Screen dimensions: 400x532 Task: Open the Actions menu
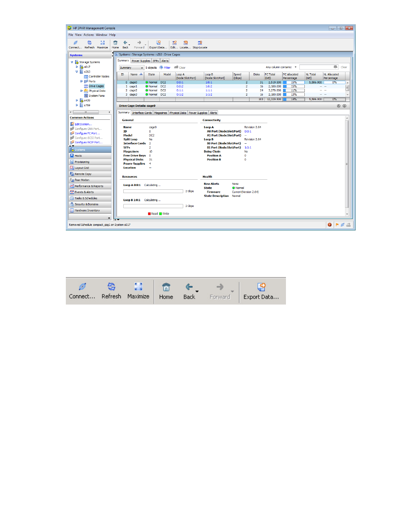(88, 35)
